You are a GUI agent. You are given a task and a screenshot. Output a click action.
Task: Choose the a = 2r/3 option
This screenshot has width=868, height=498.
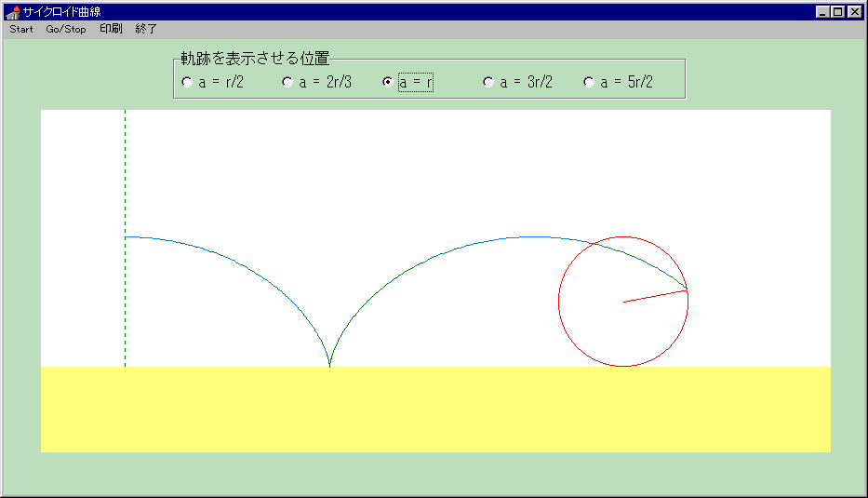tap(287, 82)
